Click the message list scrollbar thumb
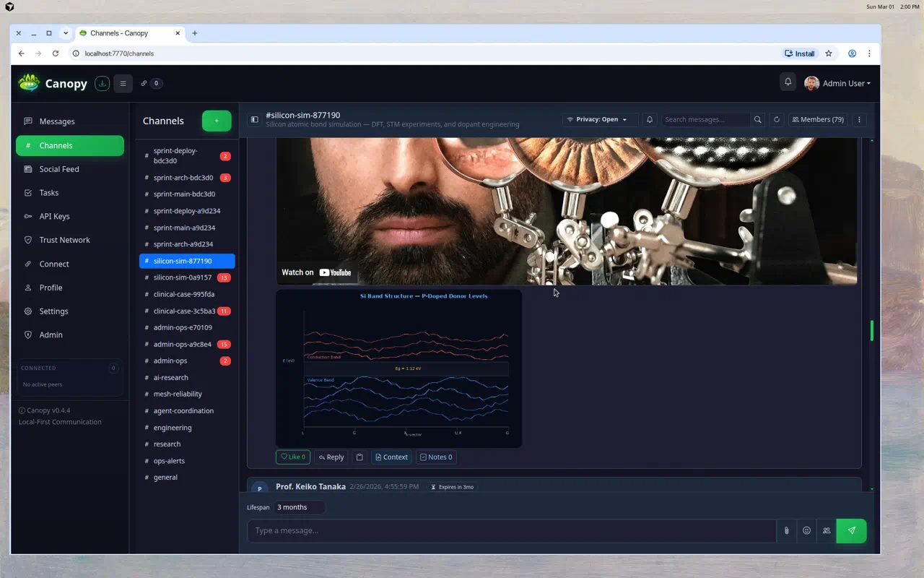The height and width of the screenshot is (578, 924). pyautogui.click(x=872, y=331)
